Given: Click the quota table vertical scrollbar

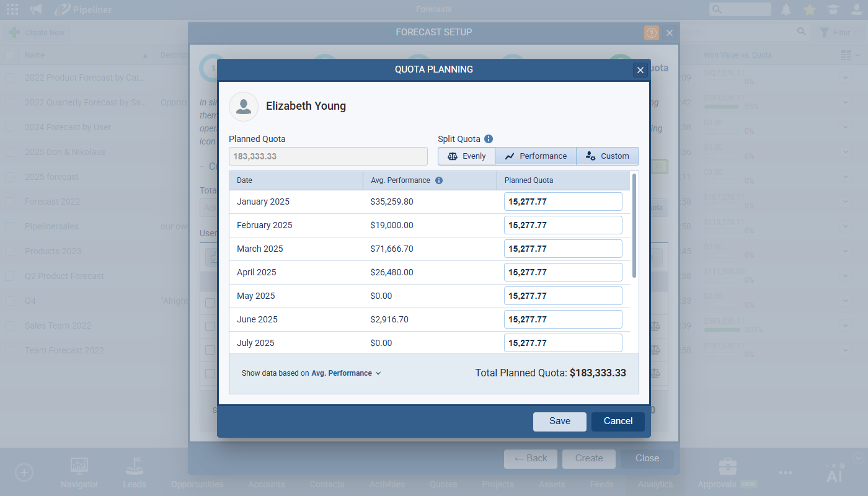Looking at the screenshot, I should (x=634, y=226).
